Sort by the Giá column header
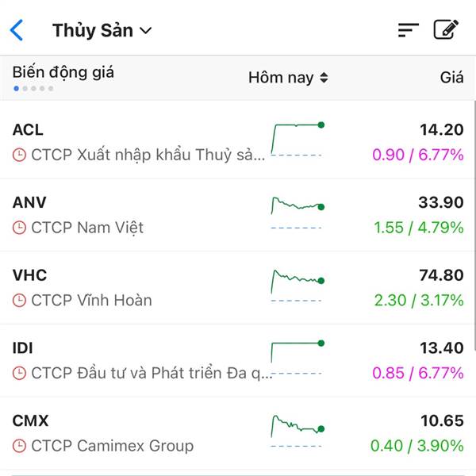 coord(451,78)
